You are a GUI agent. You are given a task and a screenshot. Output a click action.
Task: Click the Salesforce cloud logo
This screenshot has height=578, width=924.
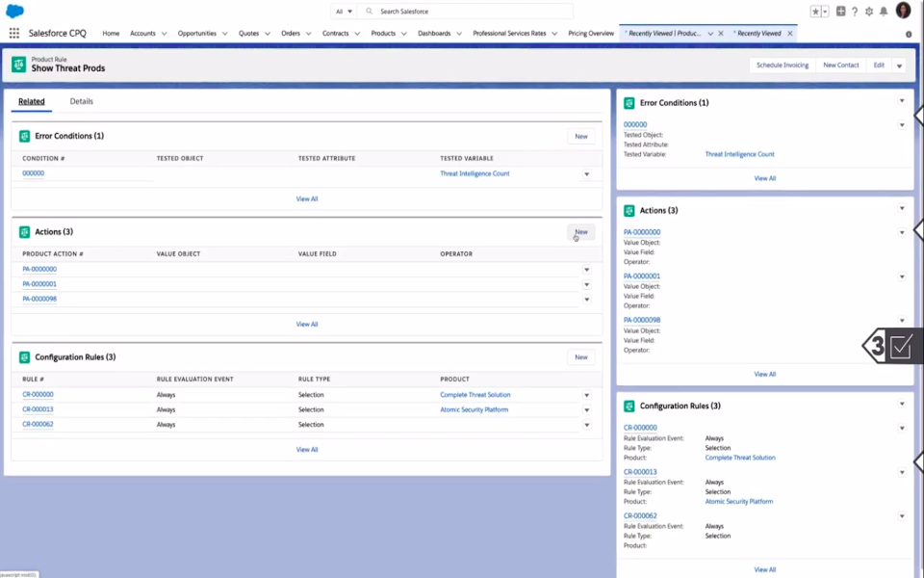pyautogui.click(x=14, y=11)
